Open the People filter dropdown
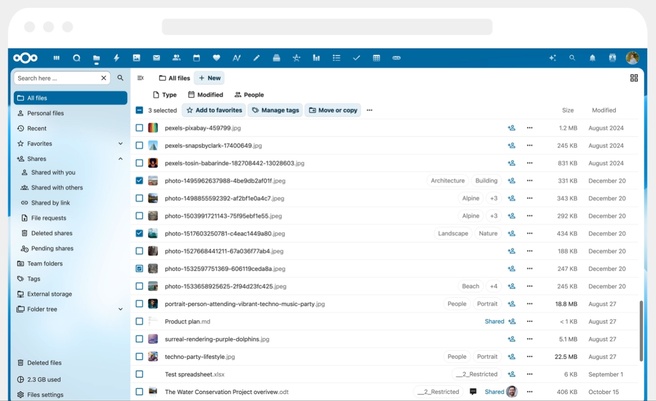Image resolution: width=656 pixels, height=401 pixels. (x=249, y=95)
